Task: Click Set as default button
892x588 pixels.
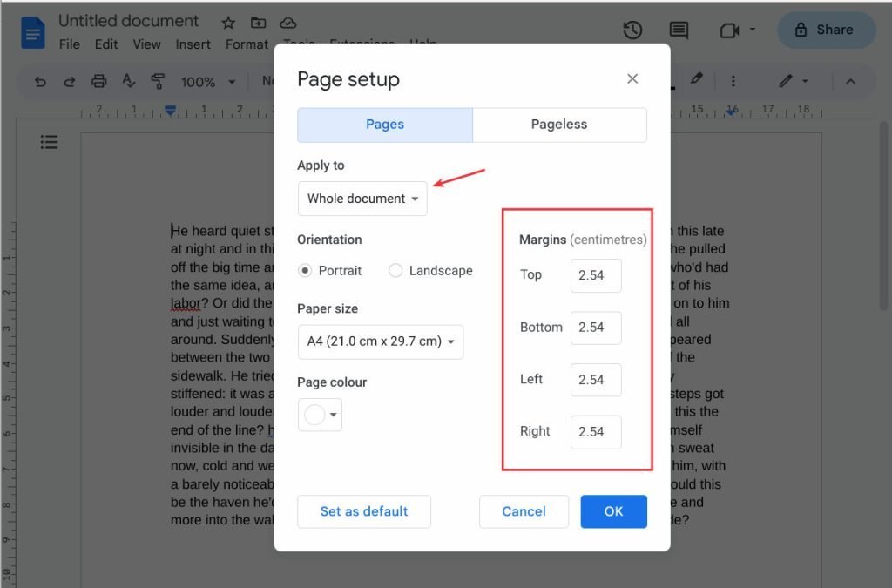Action: point(364,511)
